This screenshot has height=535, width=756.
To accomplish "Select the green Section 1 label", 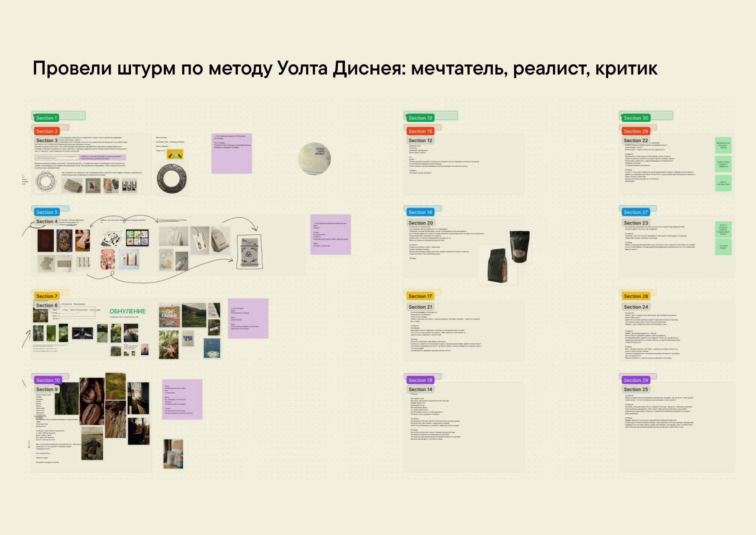I will tap(47, 118).
